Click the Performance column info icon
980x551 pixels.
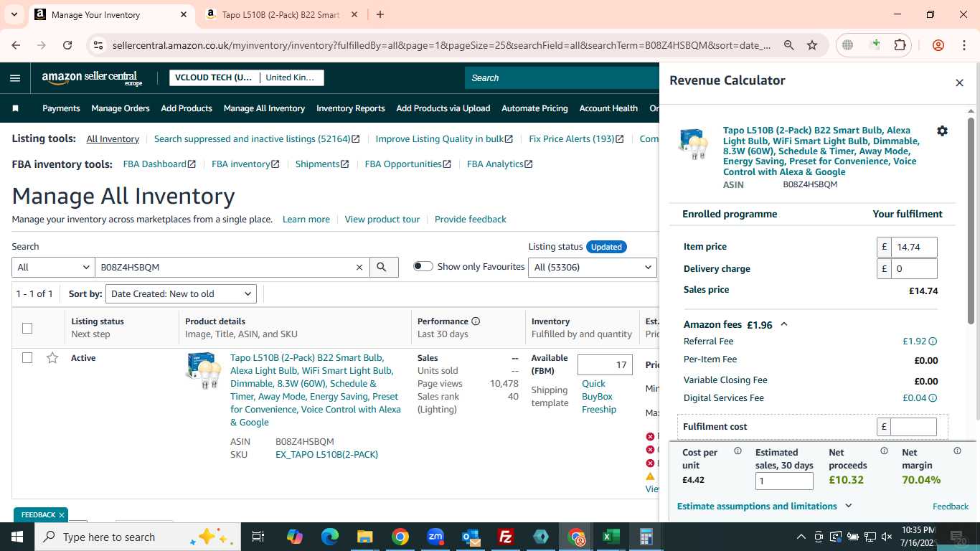click(476, 321)
